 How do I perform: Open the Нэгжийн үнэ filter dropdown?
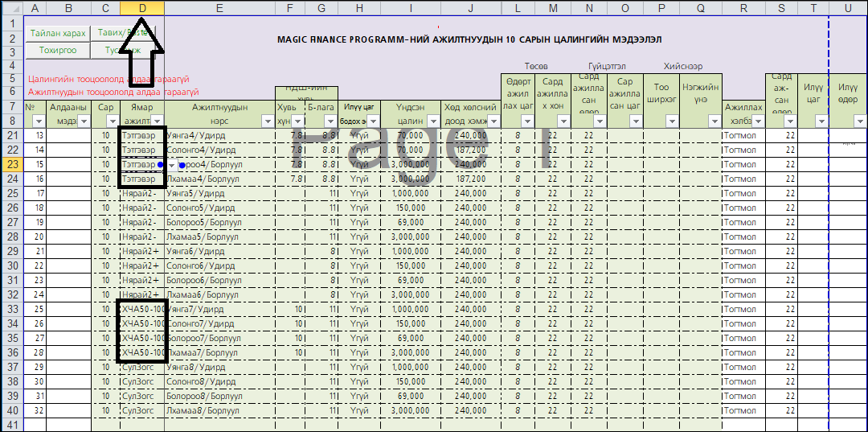coord(714,121)
